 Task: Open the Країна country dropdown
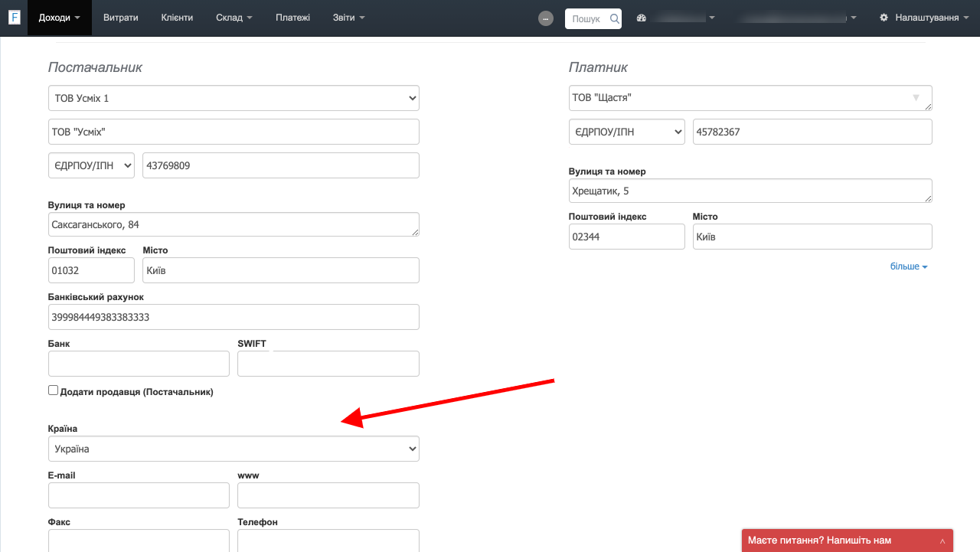(x=234, y=449)
